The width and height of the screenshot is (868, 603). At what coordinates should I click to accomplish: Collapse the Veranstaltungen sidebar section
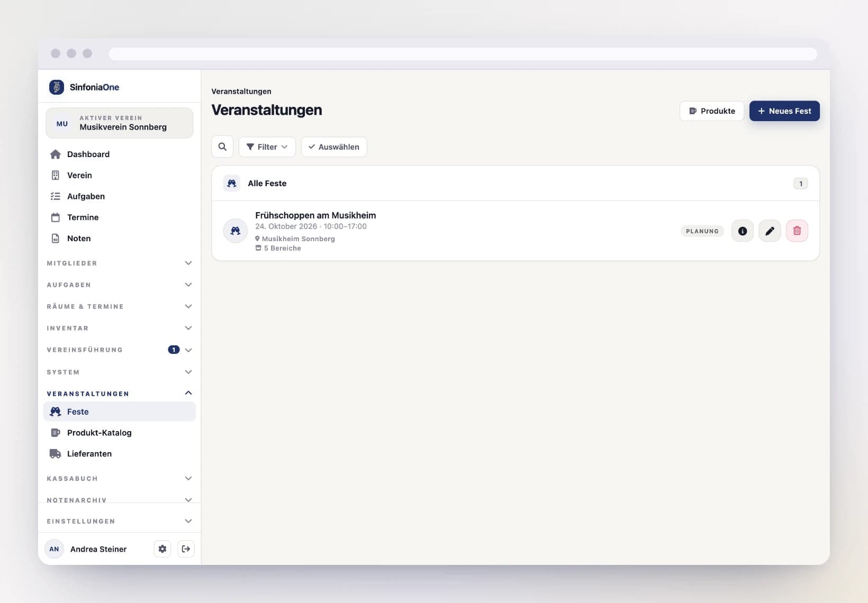(119, 394)
